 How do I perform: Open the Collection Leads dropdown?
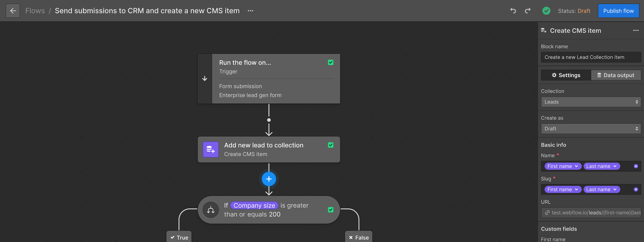(x=591, y=102)
